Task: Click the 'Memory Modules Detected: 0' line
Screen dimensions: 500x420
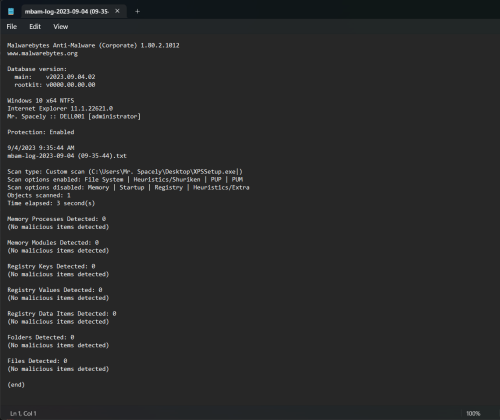Action: click(x=53, y=243)
